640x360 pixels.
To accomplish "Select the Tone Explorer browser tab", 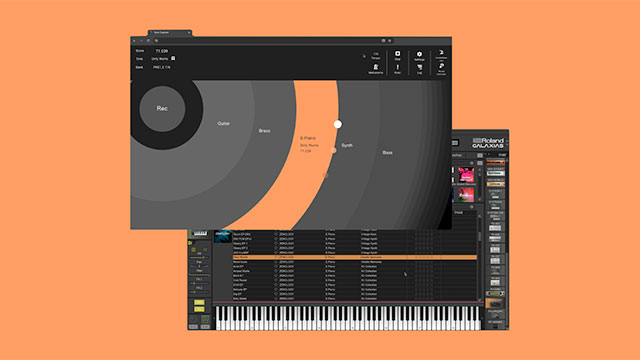I will [170, 32].
